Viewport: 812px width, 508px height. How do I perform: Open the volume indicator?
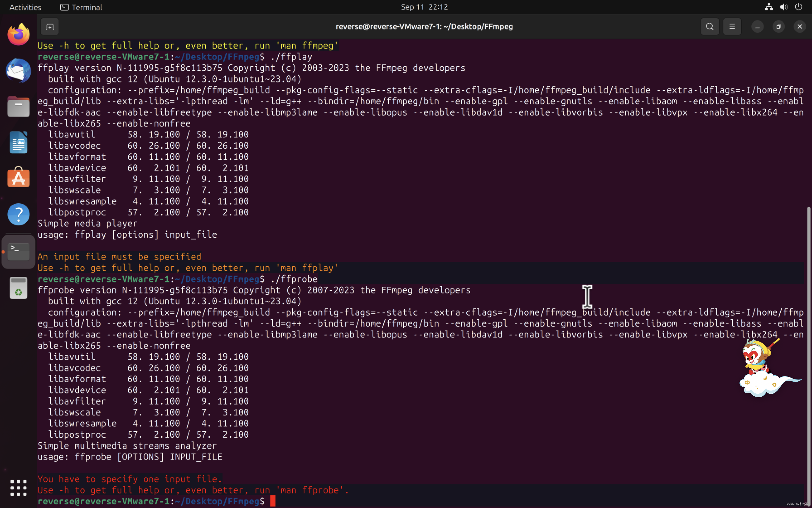click(x=784, y=7)
